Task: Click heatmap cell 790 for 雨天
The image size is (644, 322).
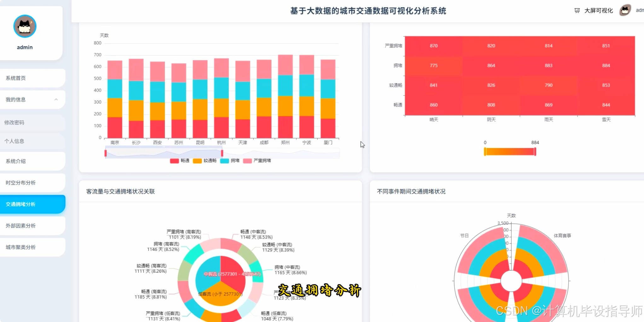Action: (548, 85)
